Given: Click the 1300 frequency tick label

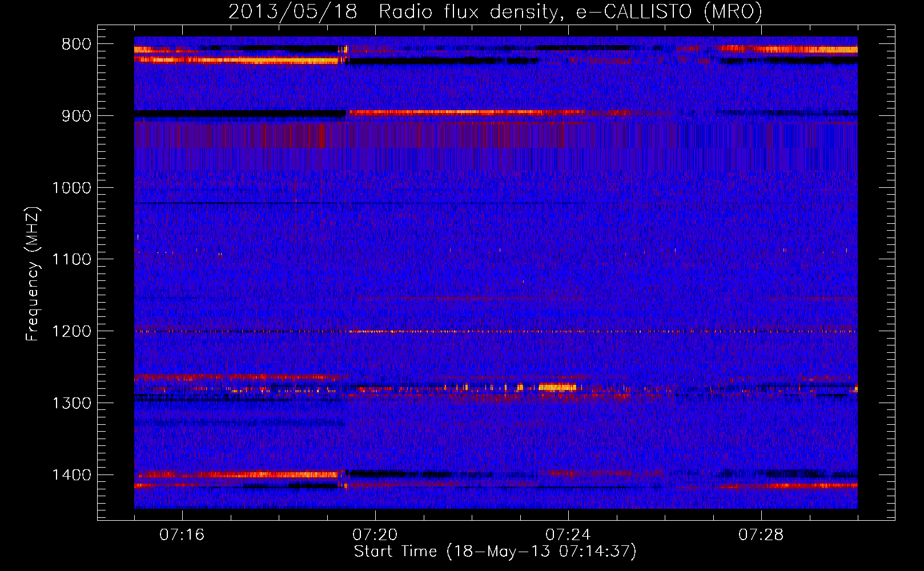Looking at the screenshot, I should pos(71,403).
